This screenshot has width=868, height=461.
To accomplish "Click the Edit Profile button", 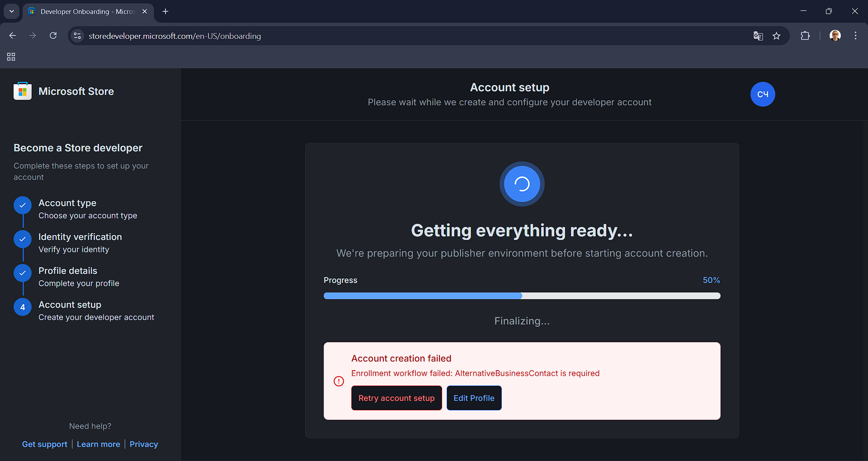I will tap(474, 398).
